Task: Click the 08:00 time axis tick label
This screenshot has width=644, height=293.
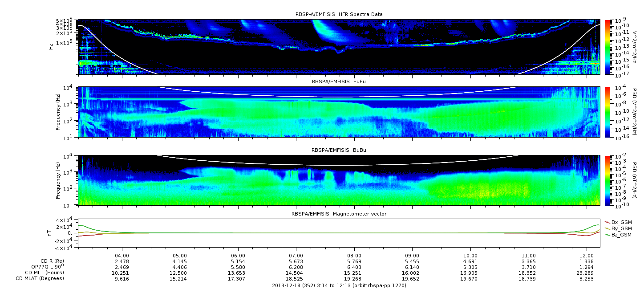Action: [354, 255]
